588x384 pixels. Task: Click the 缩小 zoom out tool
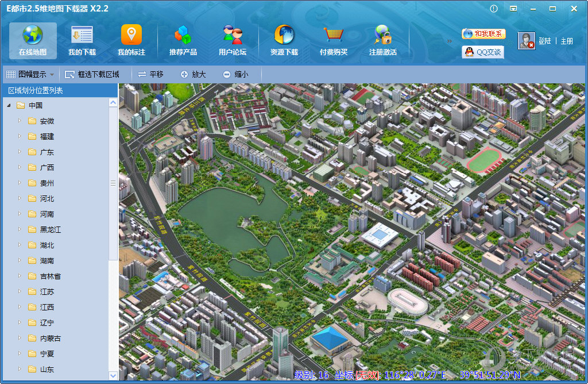coord(236,74)
